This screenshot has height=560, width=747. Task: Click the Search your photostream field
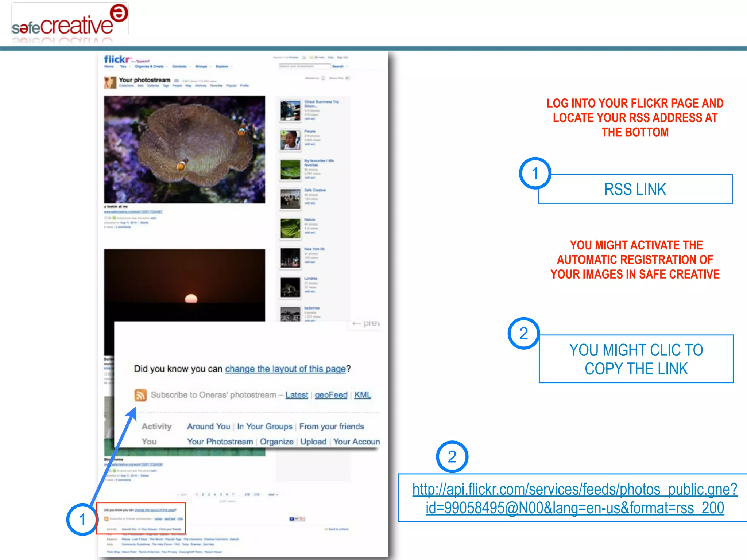click(305, 66)
